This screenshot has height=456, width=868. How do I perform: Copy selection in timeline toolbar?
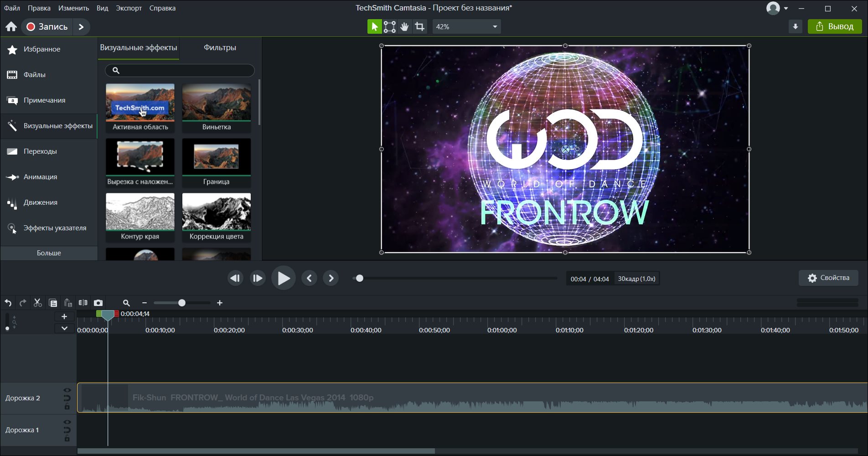(53, 303)
